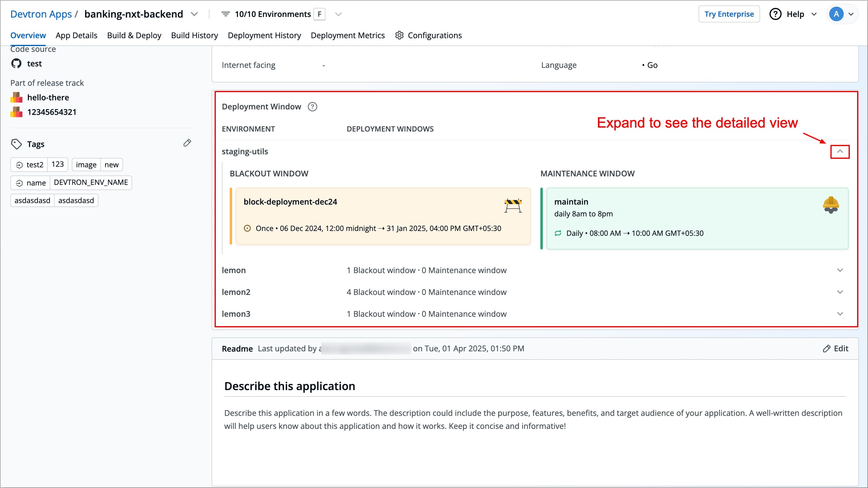The image size is (868, 488).
Task: Click the propagate icon on test2 tag
Action: [19, 165]
